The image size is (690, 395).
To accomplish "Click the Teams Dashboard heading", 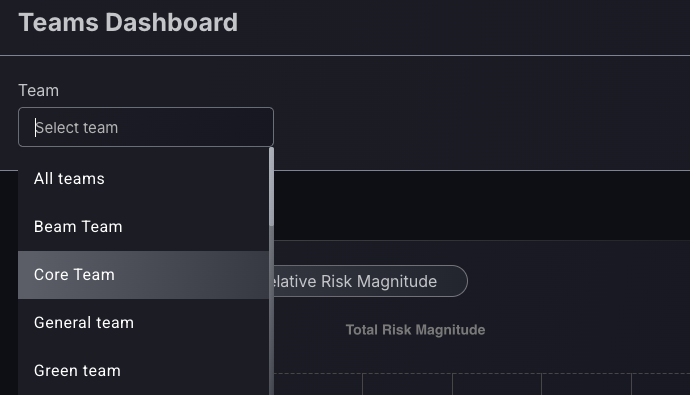I will 128,22.
